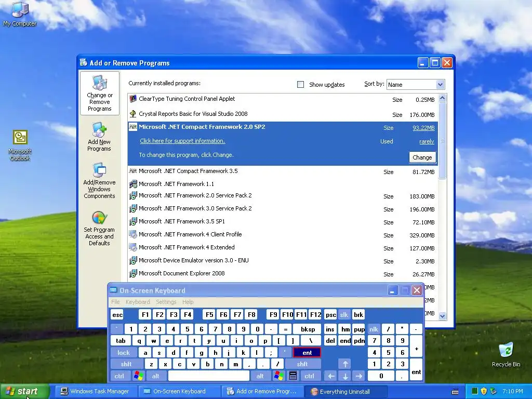This screenshot has height=399, width=532.
Task: Select Microsoft .NET Framework 3.5 SP1 row
Action: pos(283,222)
